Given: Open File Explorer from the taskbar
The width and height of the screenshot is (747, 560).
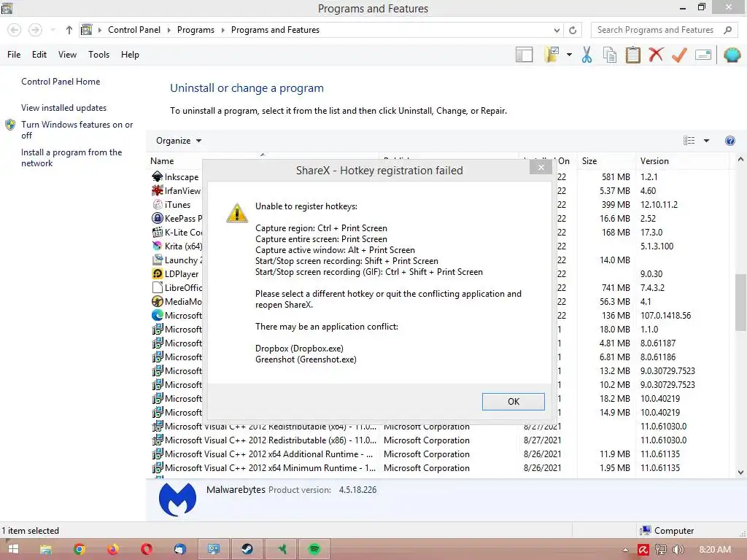Looking at the screenshot, I should 45,549.
